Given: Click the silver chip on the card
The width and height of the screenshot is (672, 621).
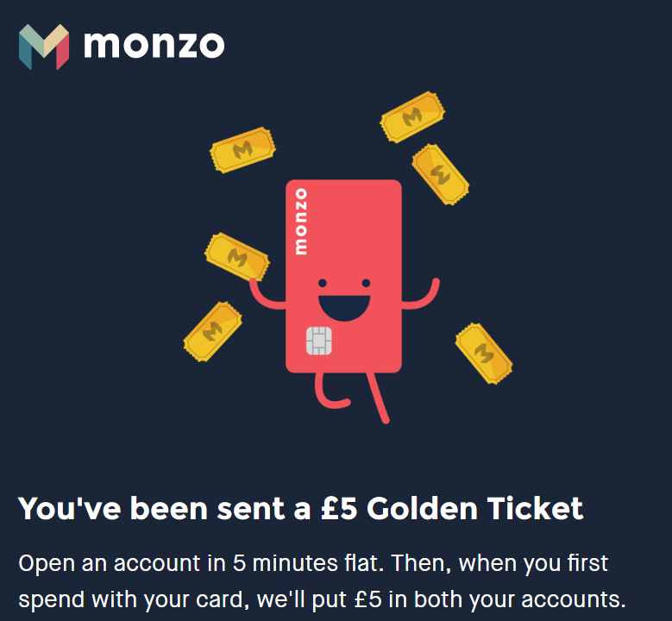Looking at the screenshot, I should click(319, 341).
